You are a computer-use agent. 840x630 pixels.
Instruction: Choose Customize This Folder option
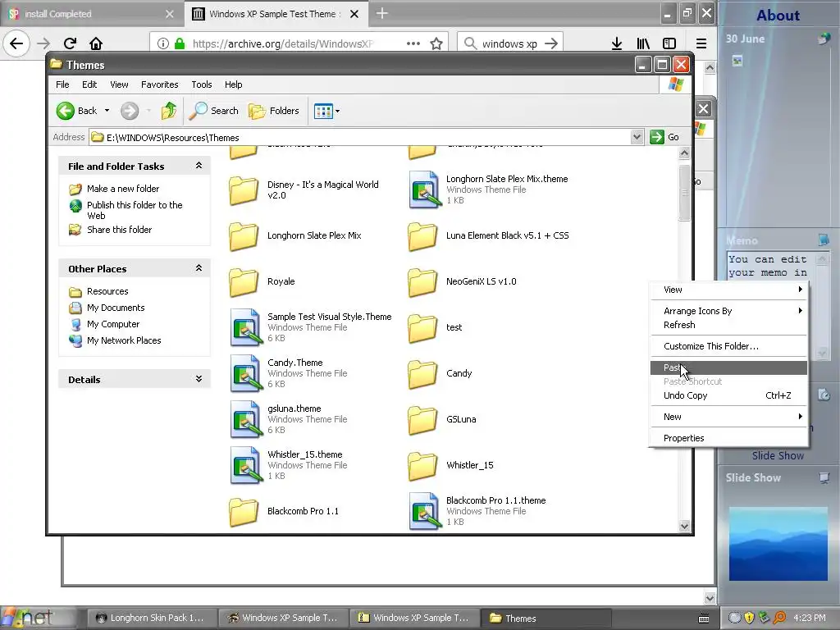point(728,347)
